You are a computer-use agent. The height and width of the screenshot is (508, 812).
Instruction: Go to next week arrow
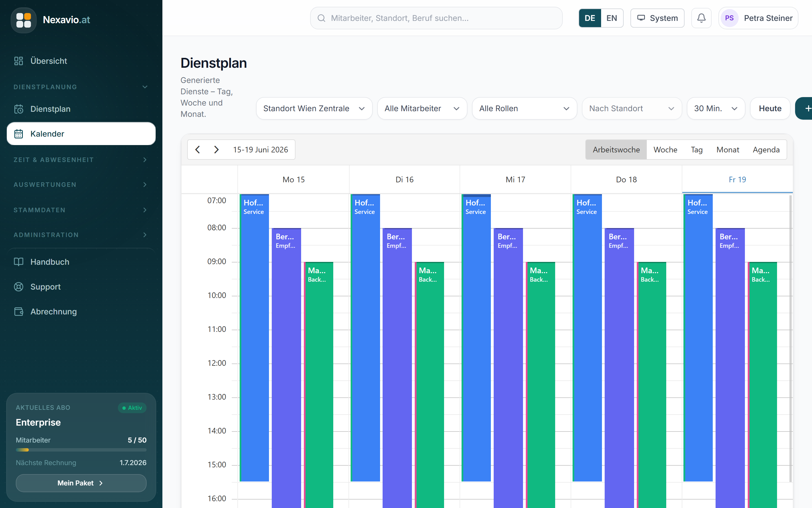click(217, 150)
